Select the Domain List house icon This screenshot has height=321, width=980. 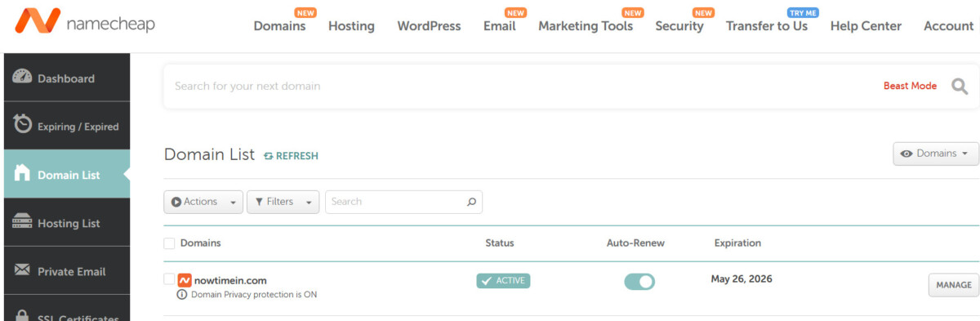click(23, 173)
